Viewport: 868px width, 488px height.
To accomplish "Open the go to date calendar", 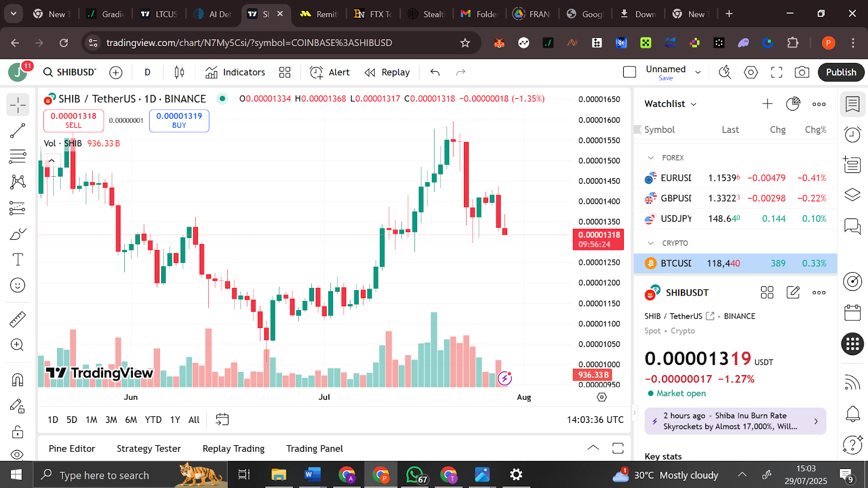I will click(x=222, y=420).
